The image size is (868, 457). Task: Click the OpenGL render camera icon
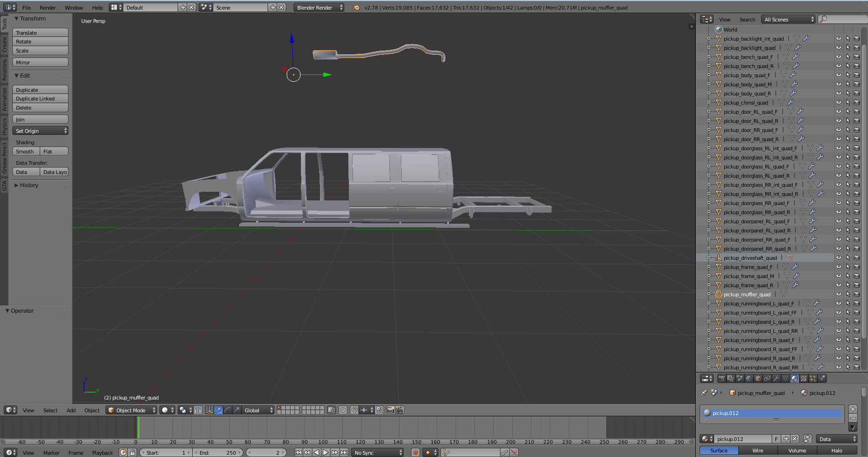coord(390,410)
